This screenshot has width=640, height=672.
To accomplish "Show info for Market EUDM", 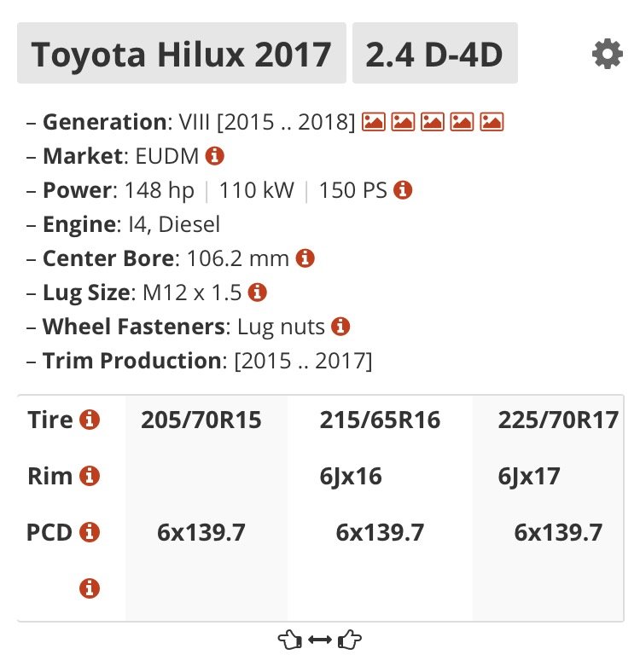I will 214,156.
